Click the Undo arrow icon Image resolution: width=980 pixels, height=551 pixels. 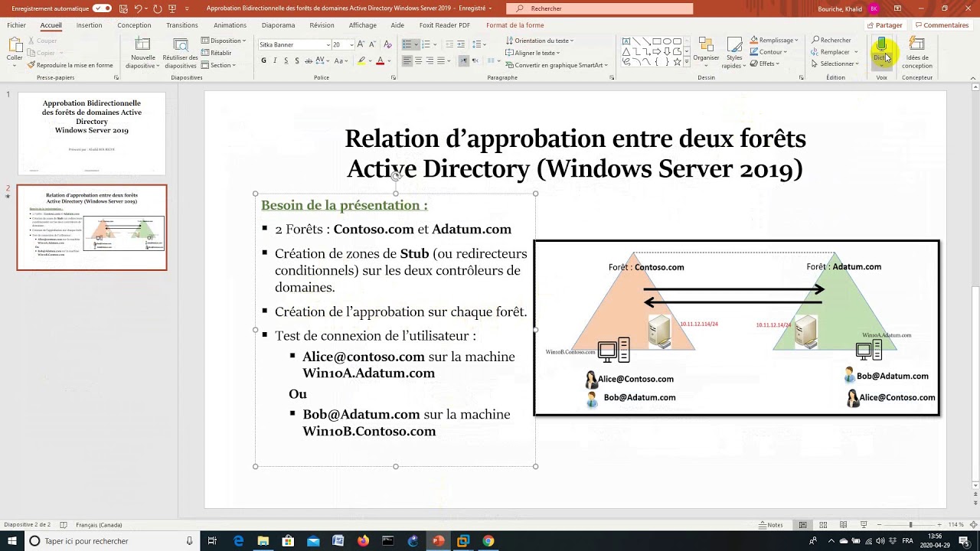point(139,8)
